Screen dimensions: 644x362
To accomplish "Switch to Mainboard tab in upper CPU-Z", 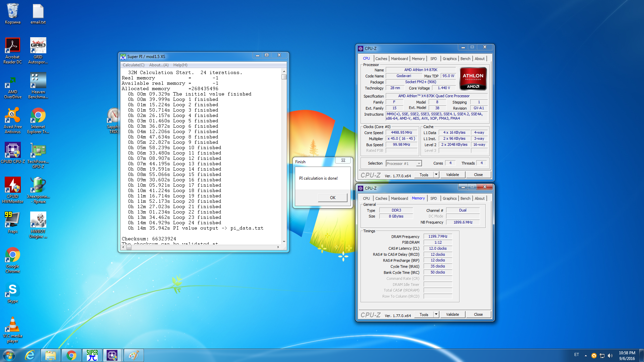I will tap(399, 59).
